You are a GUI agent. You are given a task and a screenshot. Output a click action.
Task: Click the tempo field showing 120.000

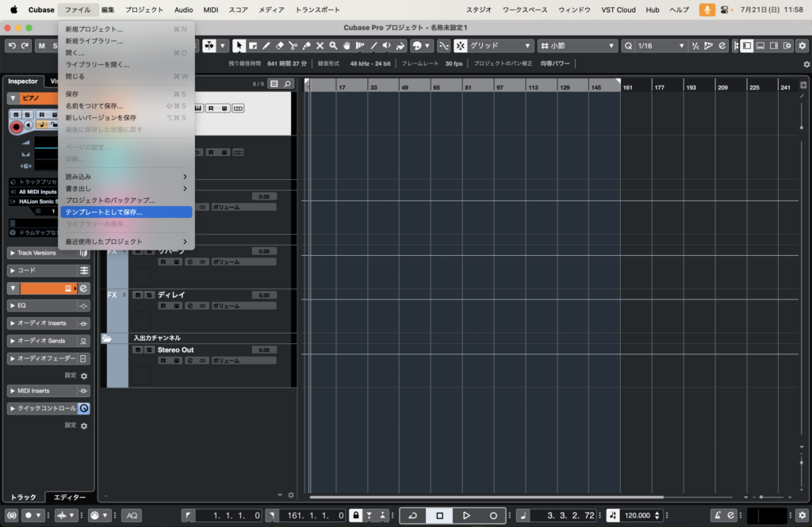[x=636, y=515]
